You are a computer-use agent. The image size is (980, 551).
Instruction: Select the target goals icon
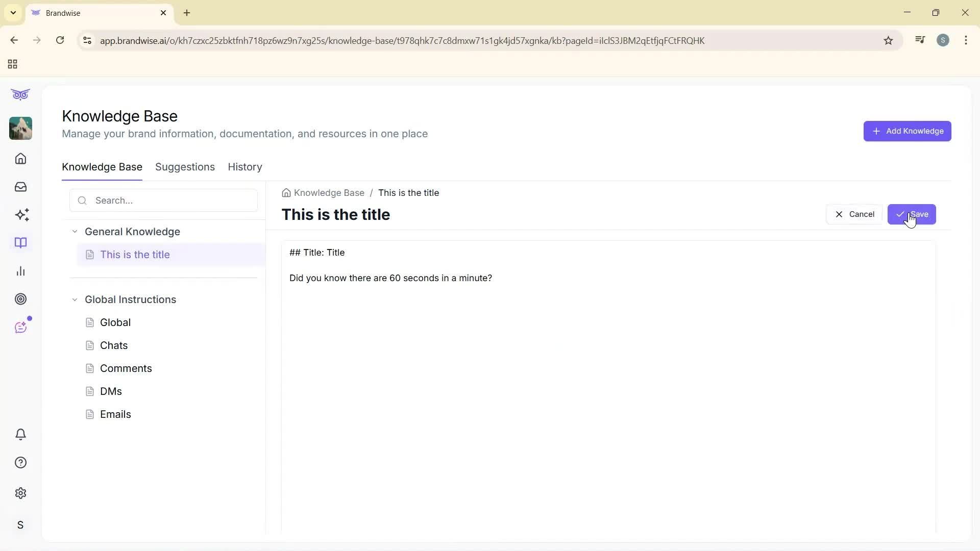click(20, 299)
